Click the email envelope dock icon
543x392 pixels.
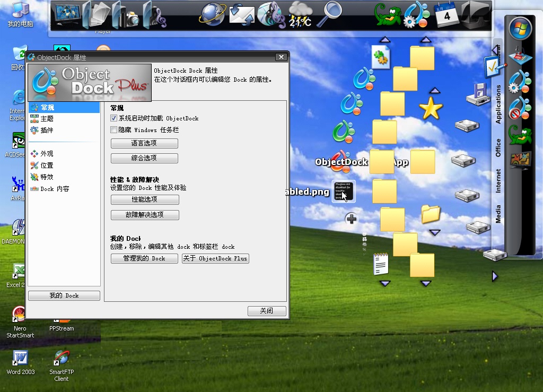pyautogui.click(x=242, y=14)
